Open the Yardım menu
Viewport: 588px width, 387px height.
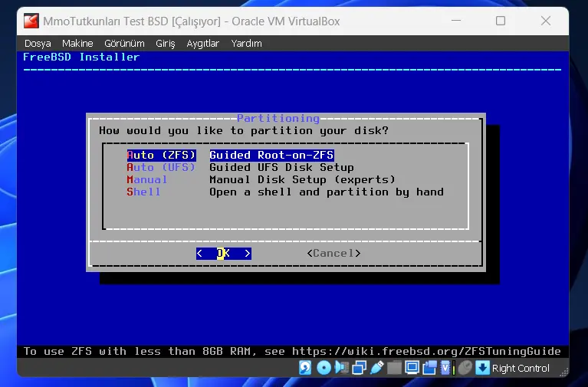tap(246, 44)
